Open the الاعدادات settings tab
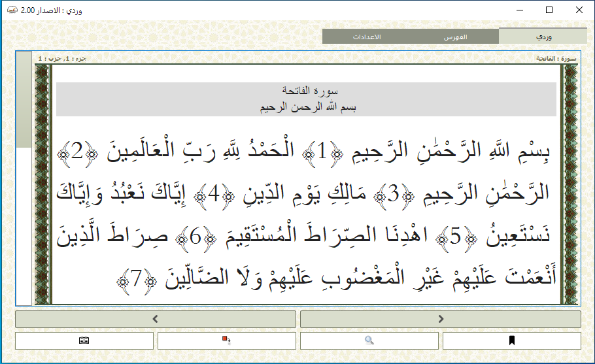 click(x=367, y=37)
